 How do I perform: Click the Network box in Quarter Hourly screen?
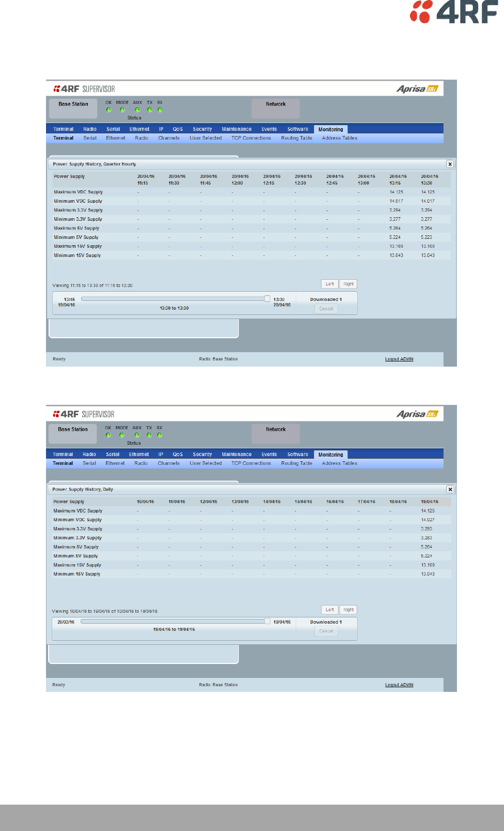click(x=276, y=109)
